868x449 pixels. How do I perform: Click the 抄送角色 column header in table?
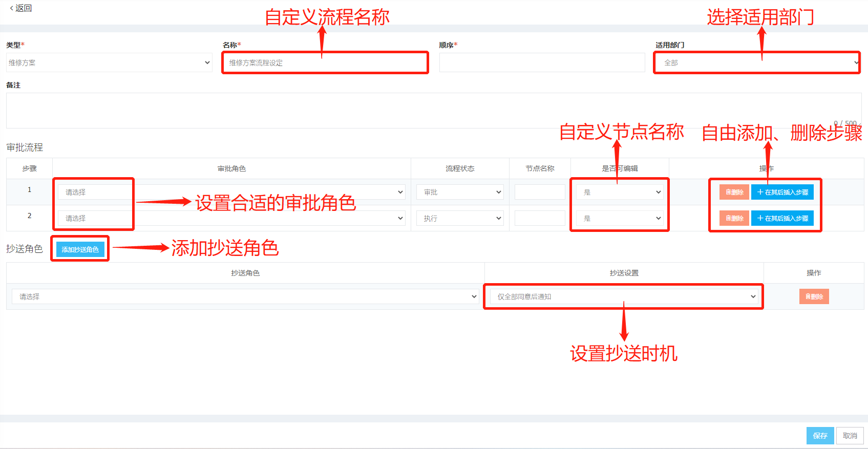point(245,273)
